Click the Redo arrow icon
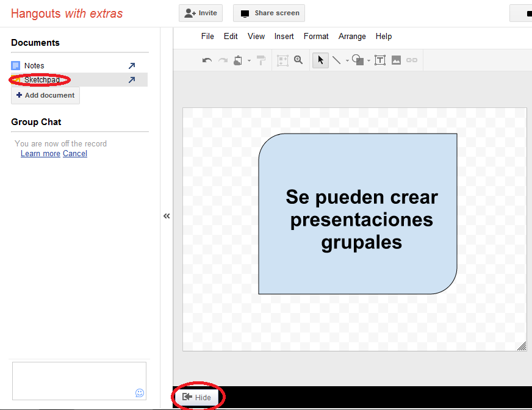Screen dimensions: 532x410 point(223,60)
